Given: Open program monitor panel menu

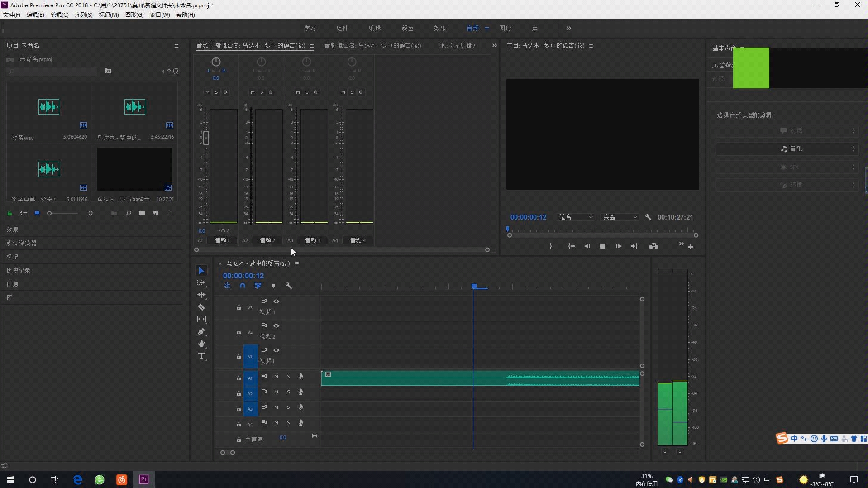Looking at the screenshot, I should 591,46.
